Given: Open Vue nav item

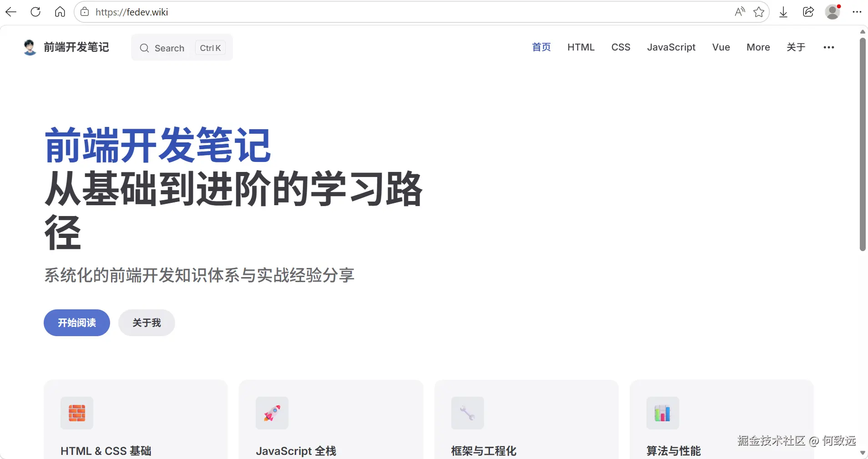Looking at the screenshot, I should tap(721, 47).
